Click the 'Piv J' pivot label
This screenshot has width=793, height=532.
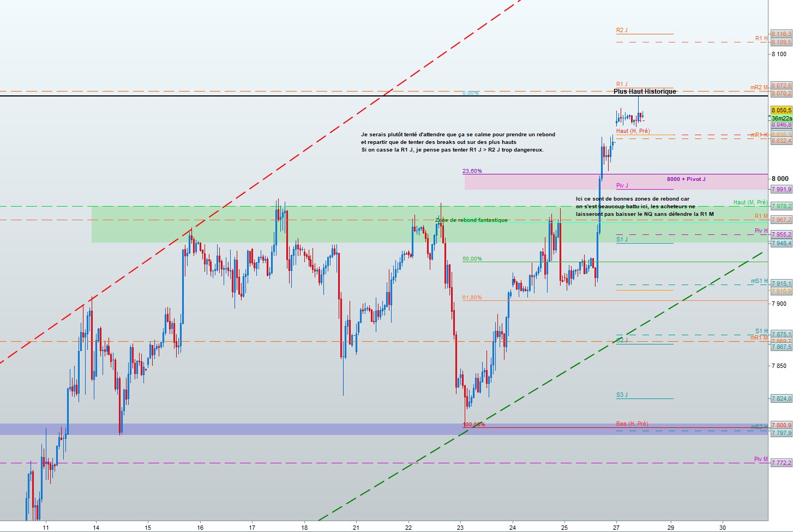point(622,186)
